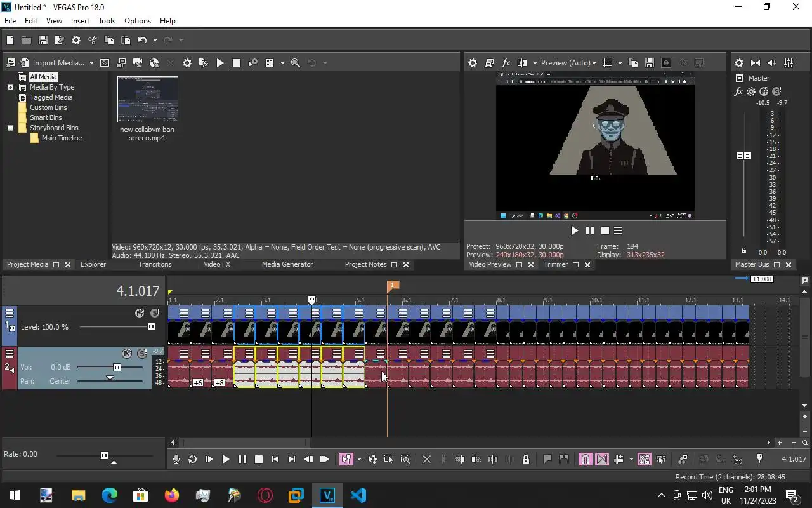Screen dimensions: 812x508
Task: Open Visual Studio Code from taskbar
Action: [358, 495]
